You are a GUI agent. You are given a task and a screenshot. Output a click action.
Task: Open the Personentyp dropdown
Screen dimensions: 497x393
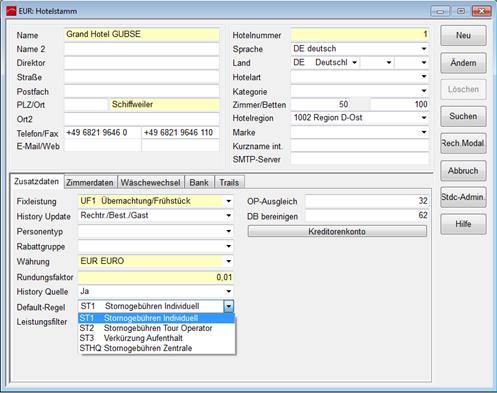tap(228, 231)
